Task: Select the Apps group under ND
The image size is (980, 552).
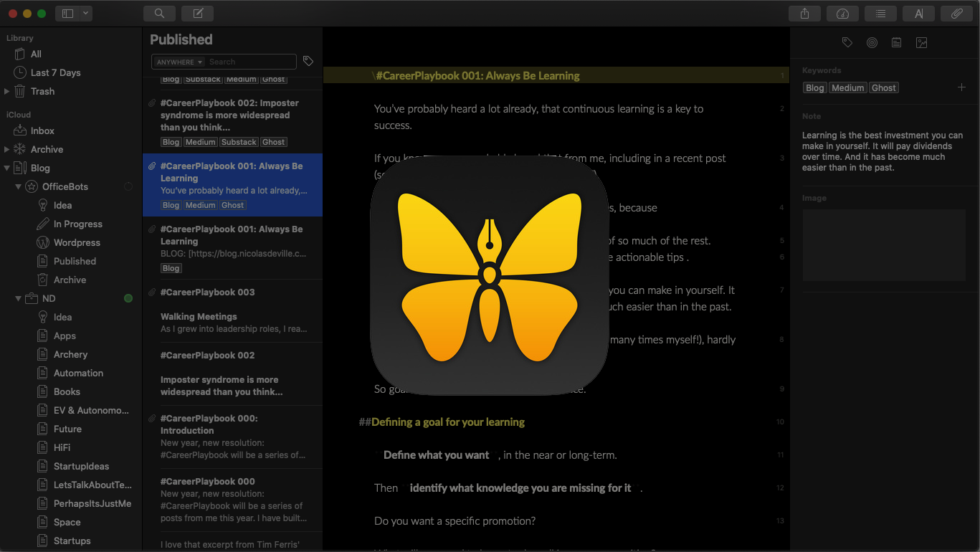Action: pyautogui.click(x=65, y=336)
